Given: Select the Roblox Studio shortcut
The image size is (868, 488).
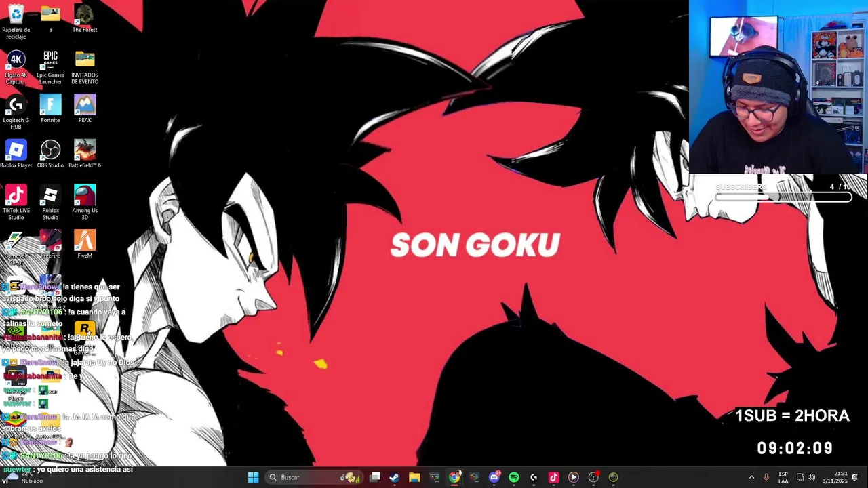Looking at the screenshot, I should tap(50, 202).
